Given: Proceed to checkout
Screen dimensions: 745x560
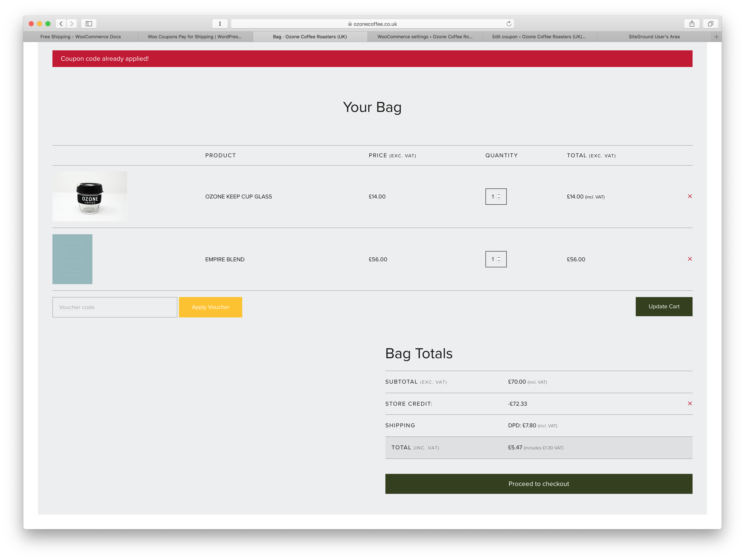Looking at the screenshot, I should [x=539, y=484].
